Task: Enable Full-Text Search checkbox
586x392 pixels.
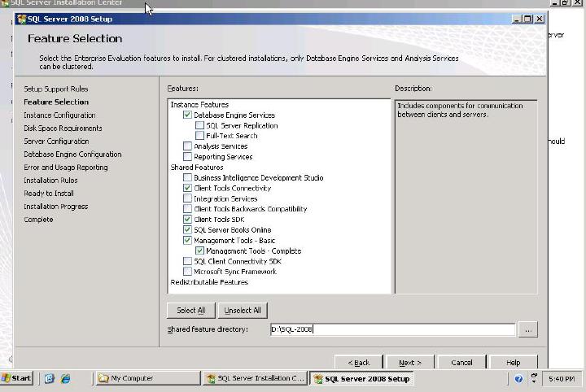Action: (x=199, y=136)
